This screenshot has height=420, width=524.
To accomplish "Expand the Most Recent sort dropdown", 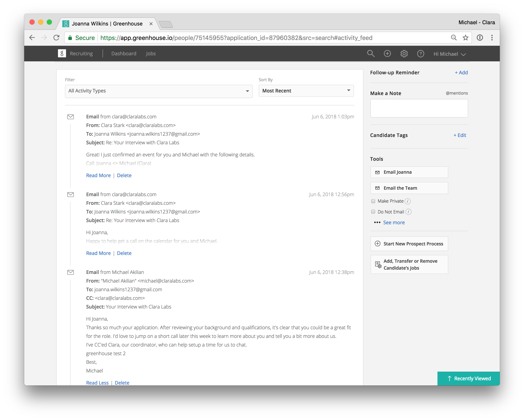I will tap(306, 91).
